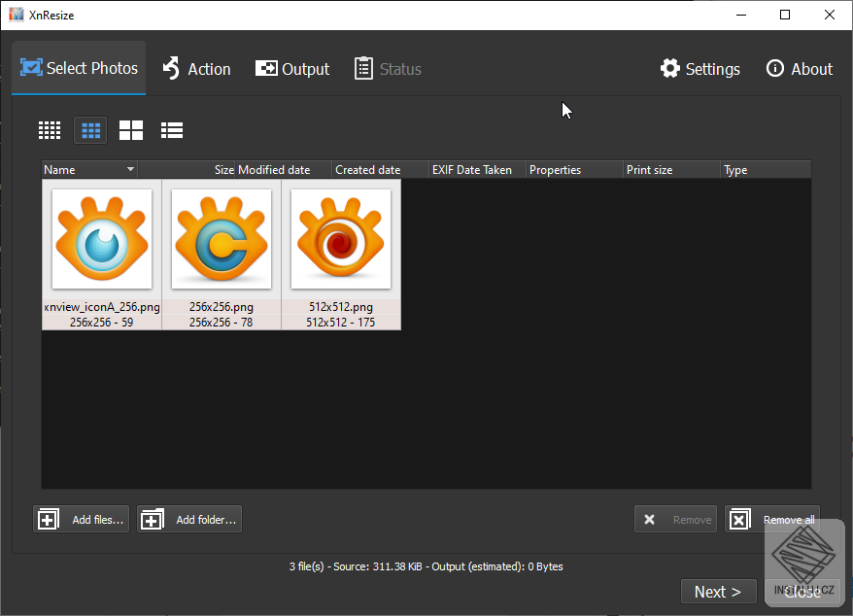
Task: Click the Remove button
Action: (x=675, y=520)
